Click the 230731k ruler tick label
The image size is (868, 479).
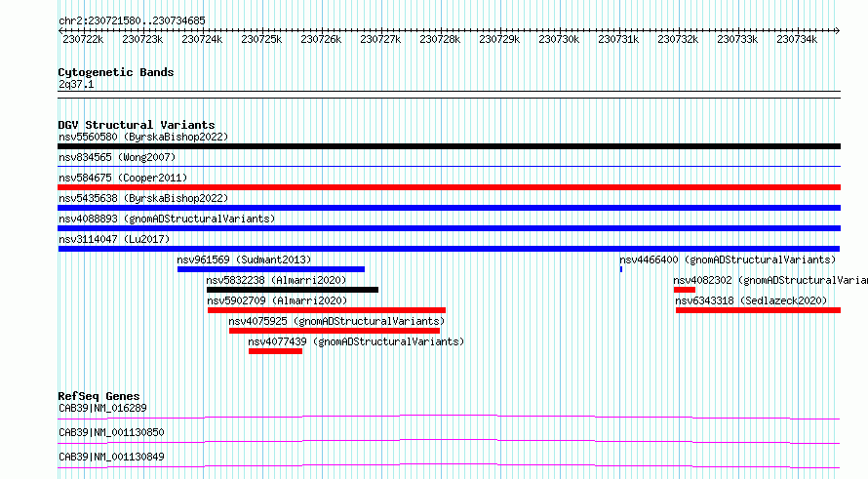coord(618,39)
